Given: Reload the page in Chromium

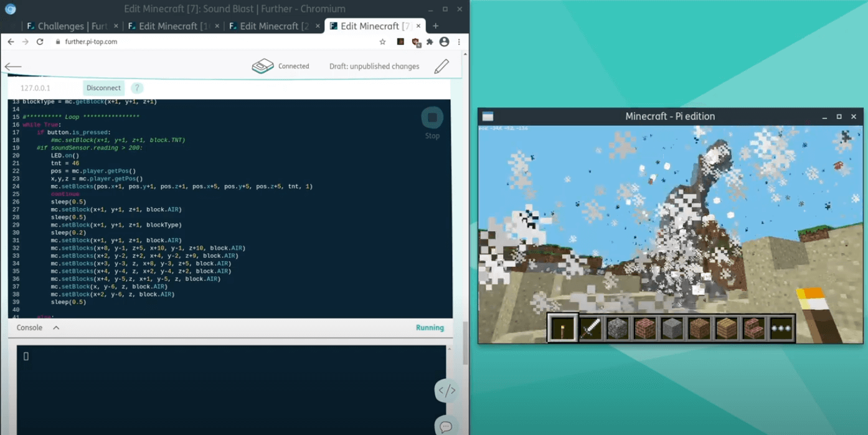Looking at the screenshot, I should tap(40, 42).
